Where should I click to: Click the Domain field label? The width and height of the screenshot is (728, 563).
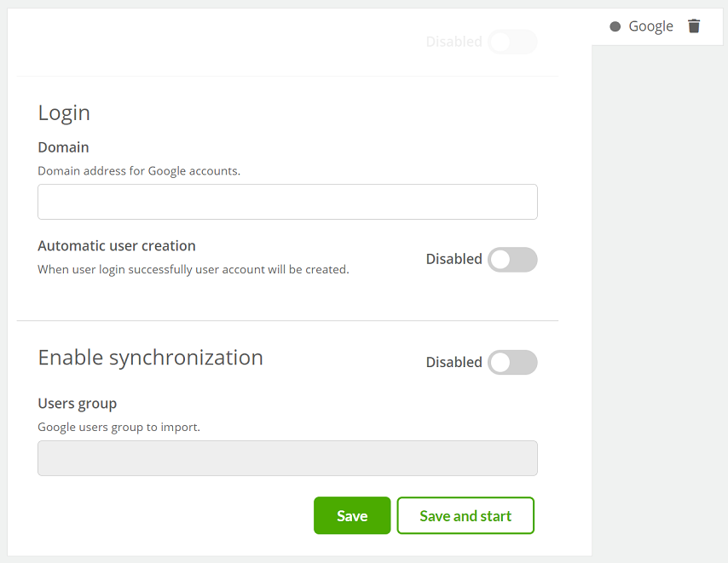coord(63,147)
